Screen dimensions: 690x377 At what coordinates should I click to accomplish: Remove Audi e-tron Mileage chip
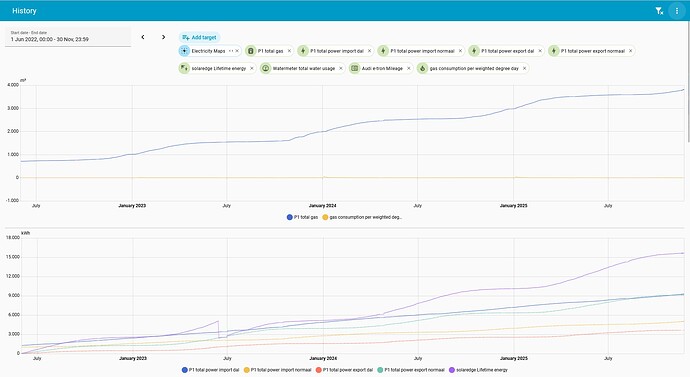point(409,69)
